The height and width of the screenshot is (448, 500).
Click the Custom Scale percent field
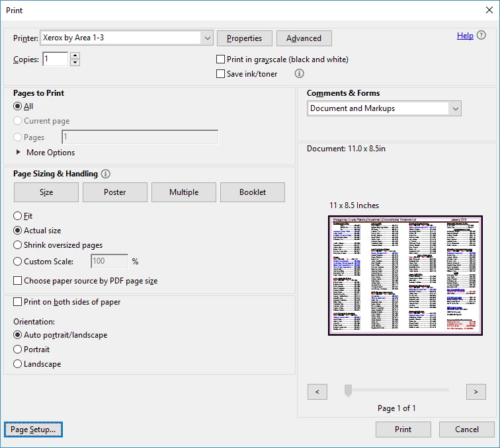coord(109,261)
